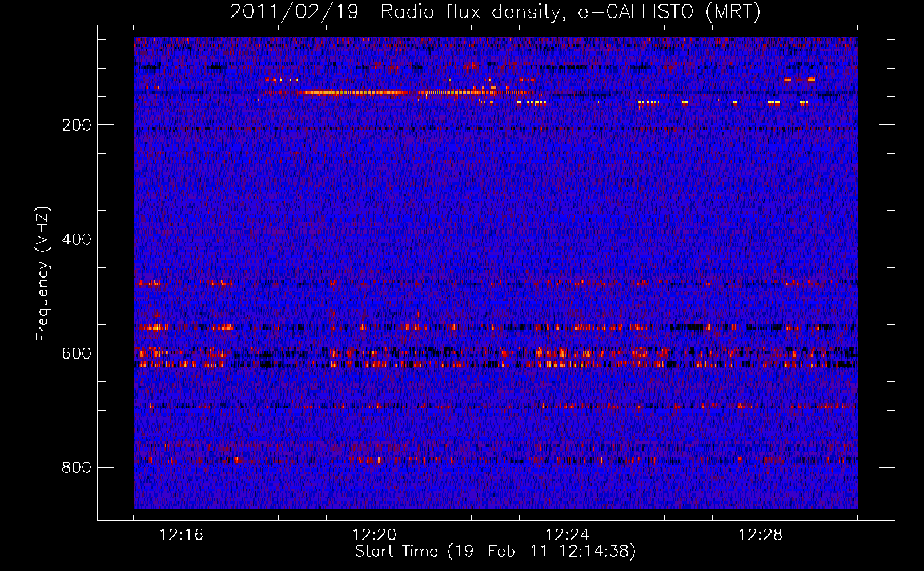The height and width of the screenshot is (571, 924).
Task: Click the 12:20 time tick label
Action: point(374,535)
